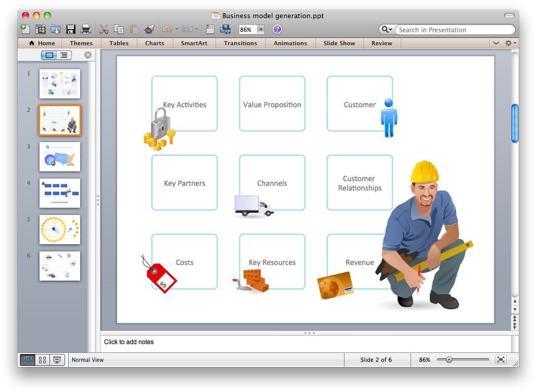Screen dimensions: 536x392
Task: Click the Format Painter brush icon
Action: pyautogui.click(x=149, y=29)
